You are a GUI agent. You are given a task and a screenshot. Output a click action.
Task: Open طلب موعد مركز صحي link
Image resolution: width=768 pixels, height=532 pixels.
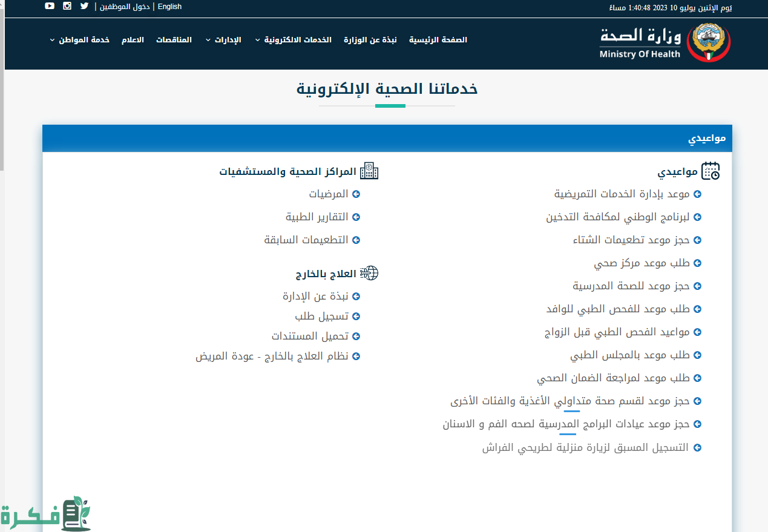(x=642, y=263)
